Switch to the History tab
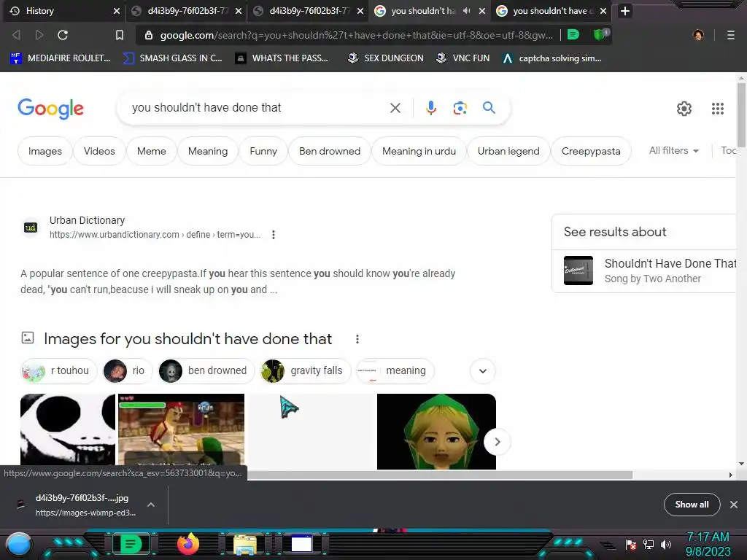Viewport: 747px width, 560px height. [x=63, y=10]
